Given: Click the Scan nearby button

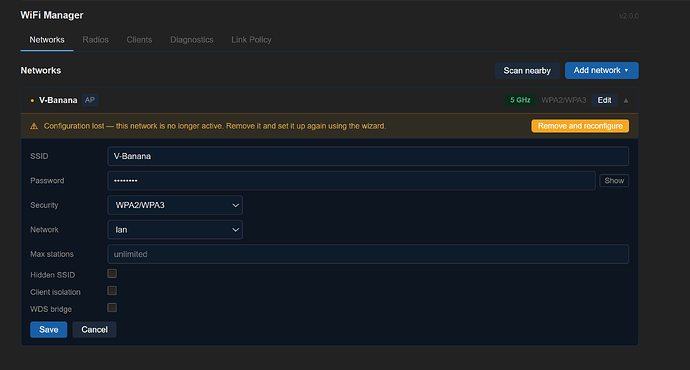Looking at the screenshot, I should click(x=527, y=70).
